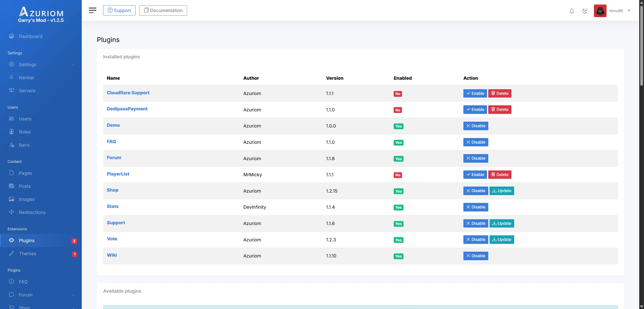Click the Servers icon in sidebar

pyautogui.click(x=12, y=90)
